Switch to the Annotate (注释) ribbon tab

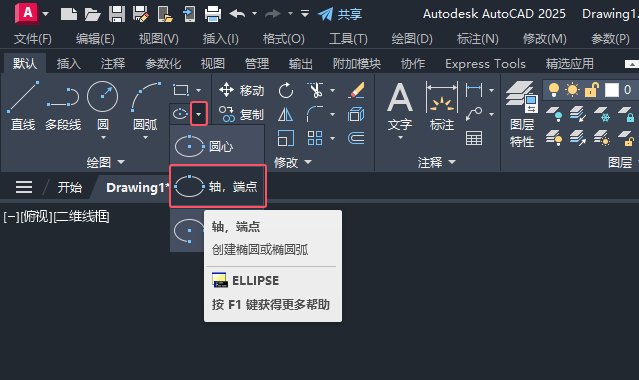pos(113,64)
